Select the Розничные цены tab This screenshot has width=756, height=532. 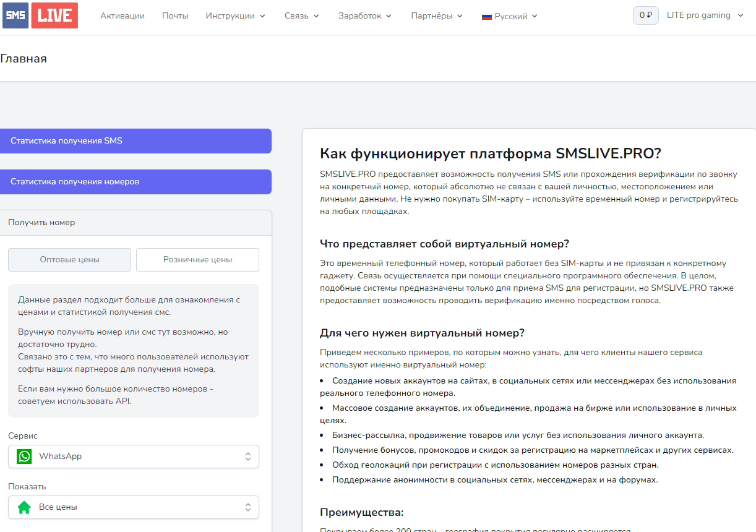(197, 260)
